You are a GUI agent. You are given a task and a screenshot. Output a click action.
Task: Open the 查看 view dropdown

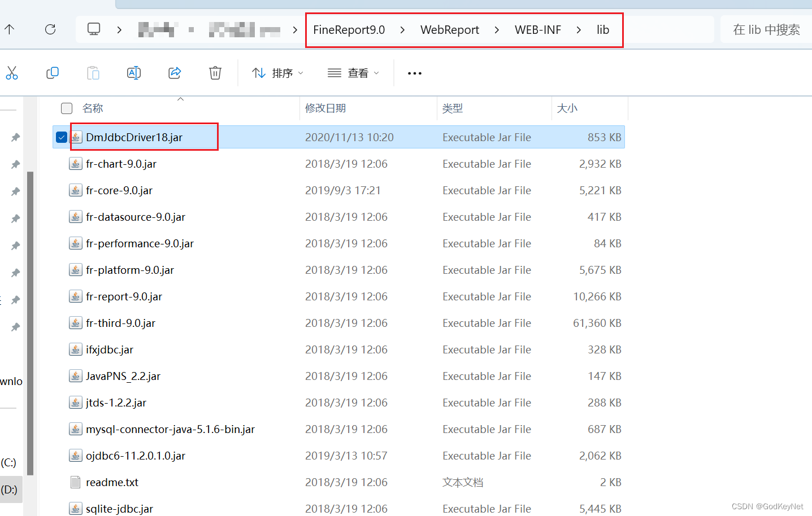pyautogui.click(x=353, y=73)
